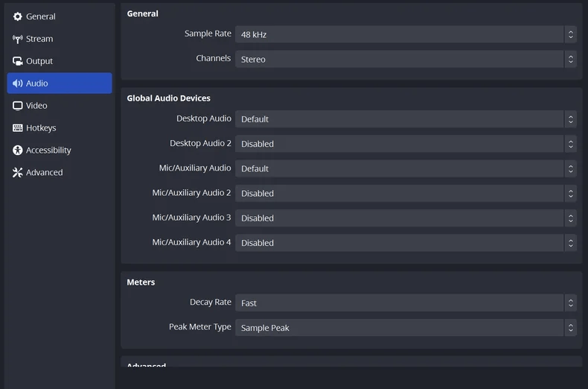
Task: Click the Desktop Audio 2 up/down arrows
Action: (570, 144)
